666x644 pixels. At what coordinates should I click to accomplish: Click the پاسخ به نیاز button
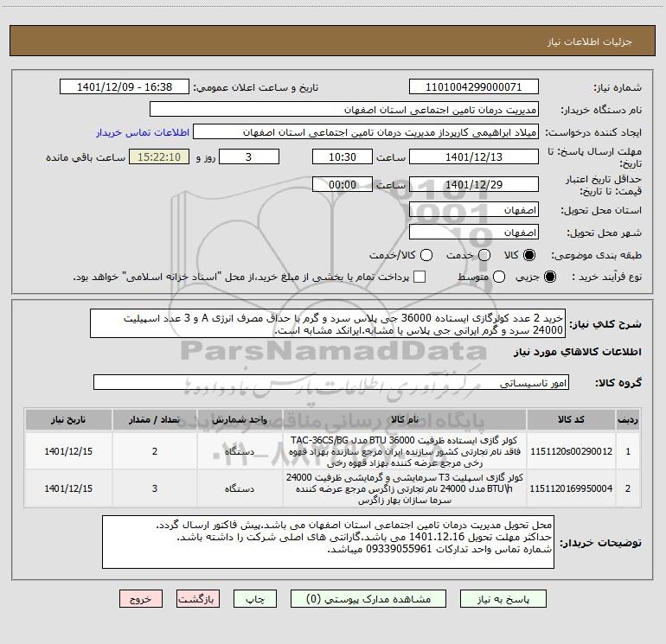(x=503, y=598)
